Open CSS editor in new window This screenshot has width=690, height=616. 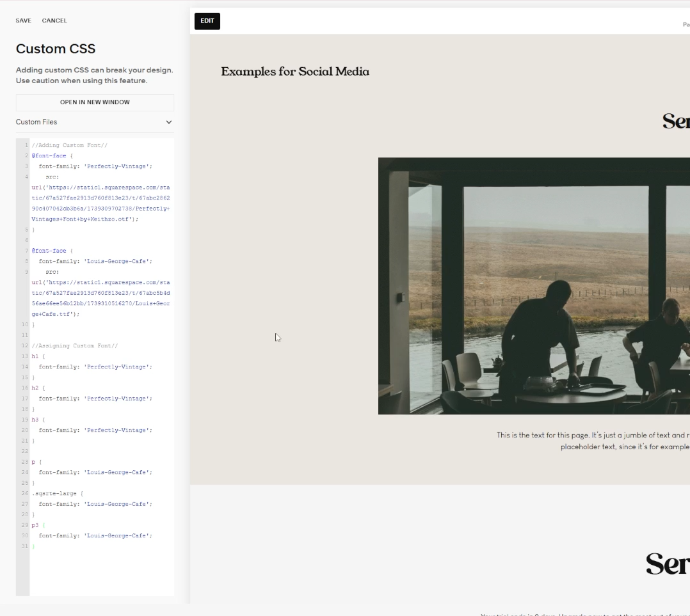point(95,102)
